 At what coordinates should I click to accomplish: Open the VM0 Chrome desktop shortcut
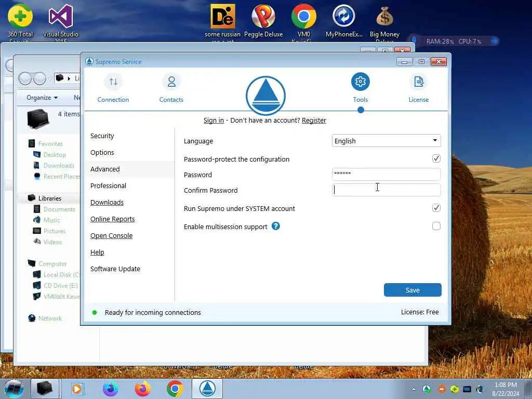click(303, 22)
